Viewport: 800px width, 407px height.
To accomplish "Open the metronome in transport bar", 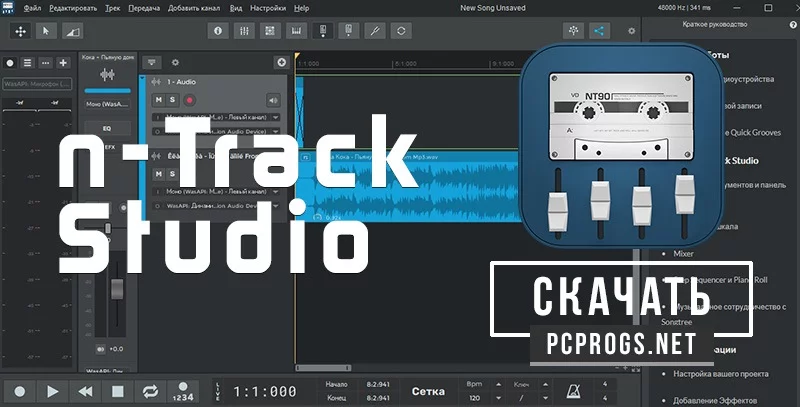I will pos(574,391).
